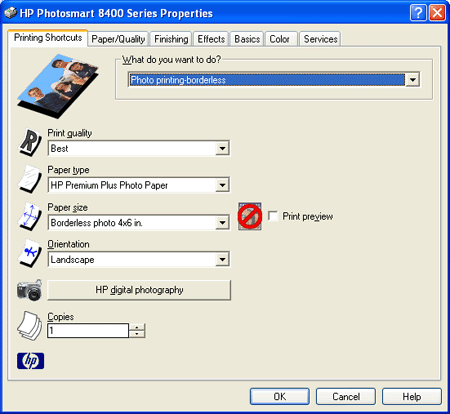Open the Effects tab
Image resolution: width=450 pixels, height=414 pixels.
(211, 39)
